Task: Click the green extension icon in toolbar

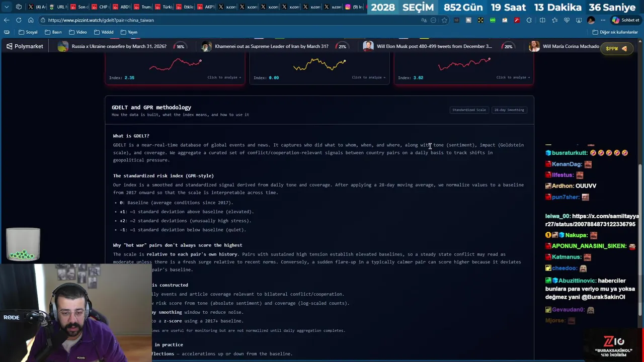Action: coord(493,20)
